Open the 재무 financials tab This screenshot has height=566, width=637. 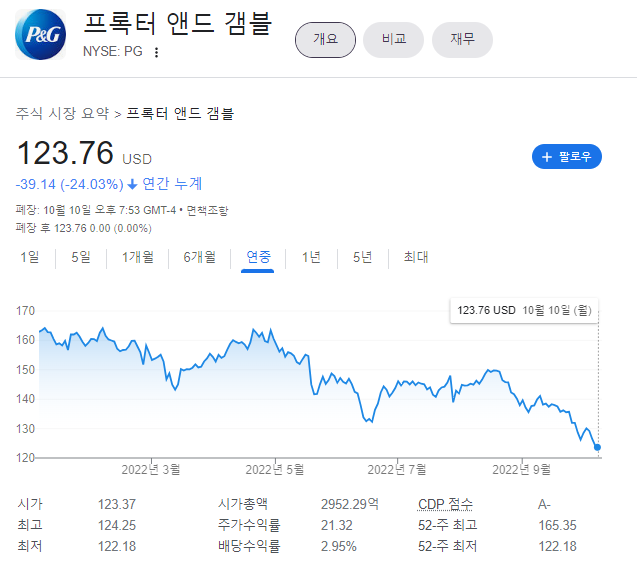point(462,40)
